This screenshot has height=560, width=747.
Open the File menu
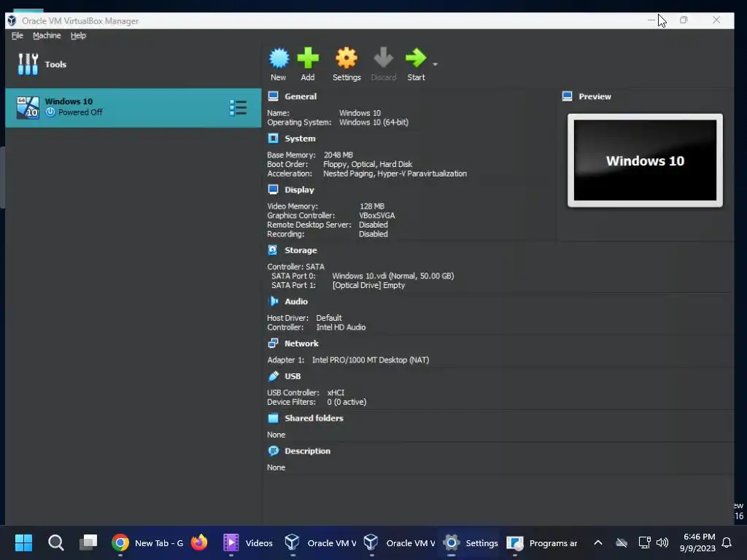pos(18,36)
